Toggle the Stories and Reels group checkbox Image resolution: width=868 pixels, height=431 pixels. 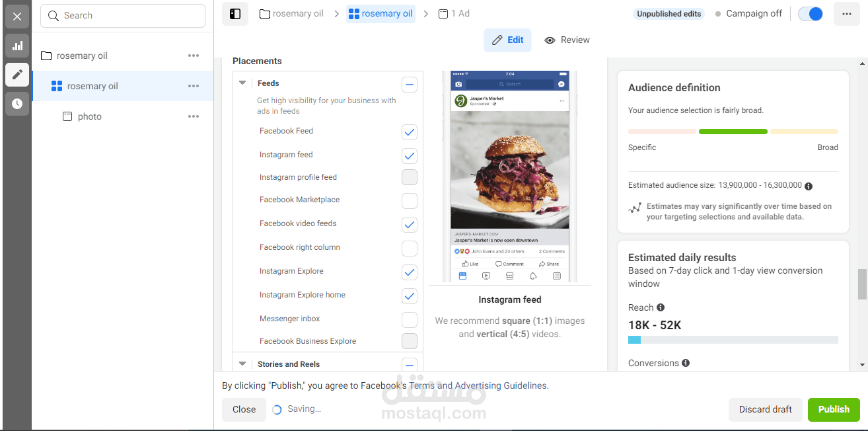click(x=410, y=365)
